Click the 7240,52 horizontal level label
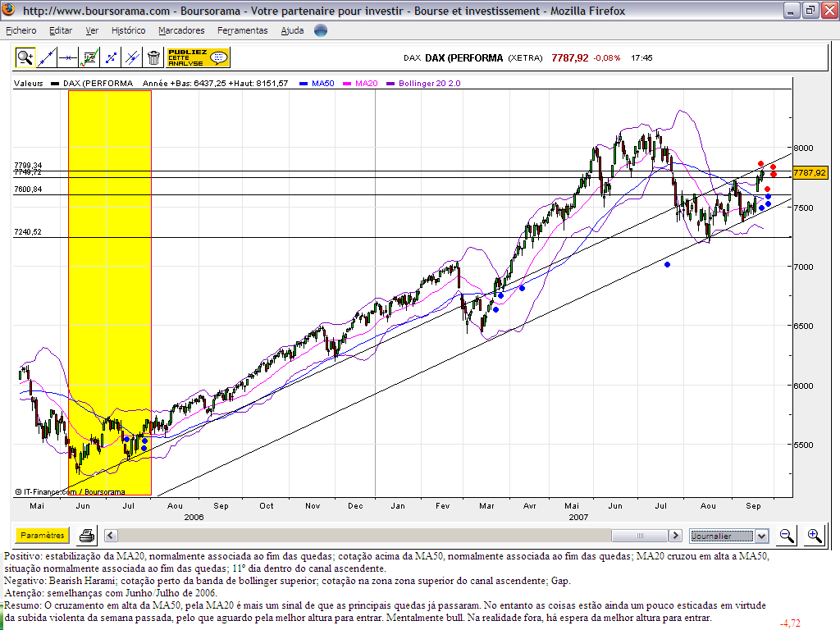This screenshot has height=630, width=840. (x=28, y=232)
